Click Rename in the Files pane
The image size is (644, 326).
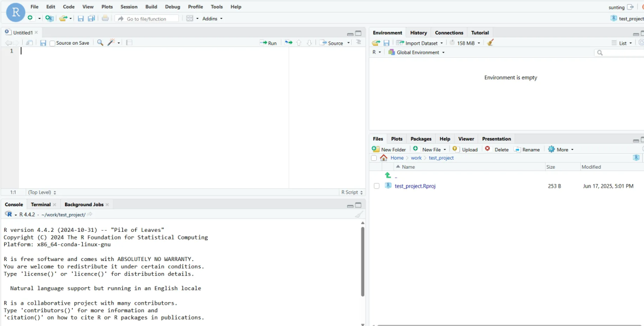(527, 150)
